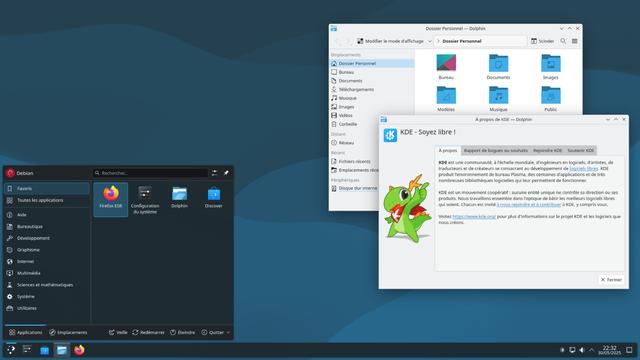Select the Favoris category
The width and height of the screenshot is (640, 360).
pyautogui.click(x=47, y=189)
